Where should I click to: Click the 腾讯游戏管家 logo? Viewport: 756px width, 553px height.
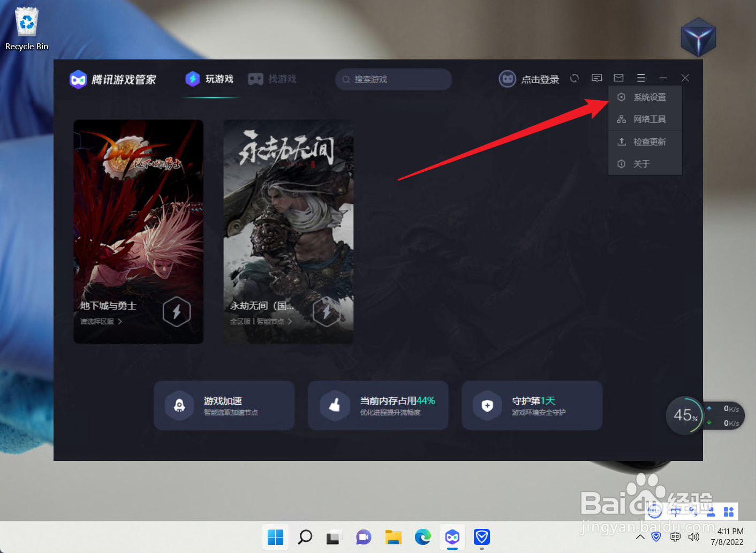pos(113,79)
